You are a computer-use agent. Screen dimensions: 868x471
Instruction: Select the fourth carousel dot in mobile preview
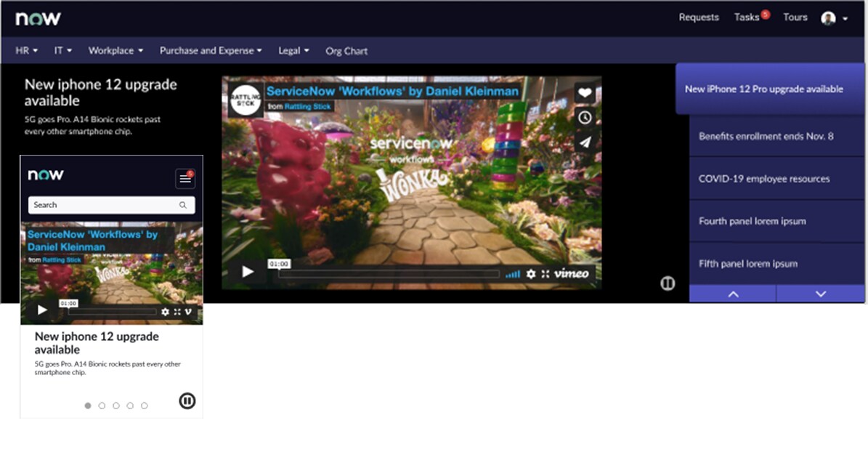point(130,406)
